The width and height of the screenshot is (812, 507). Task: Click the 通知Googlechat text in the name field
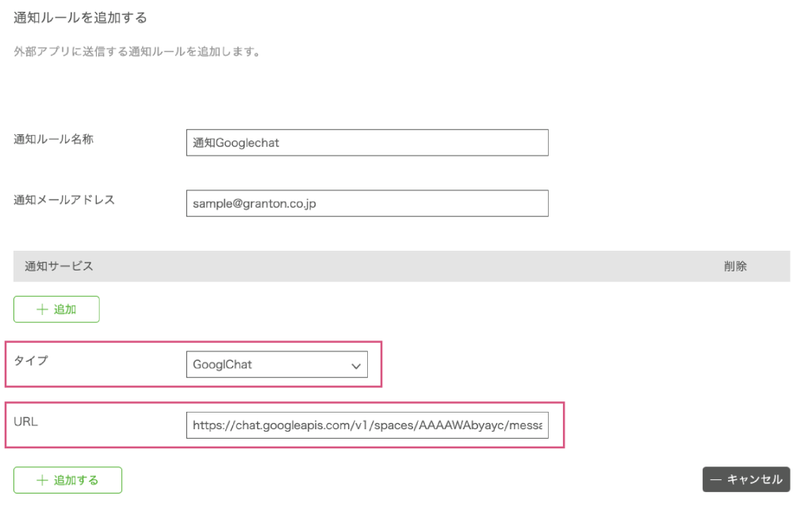click(x=236, y=143)
